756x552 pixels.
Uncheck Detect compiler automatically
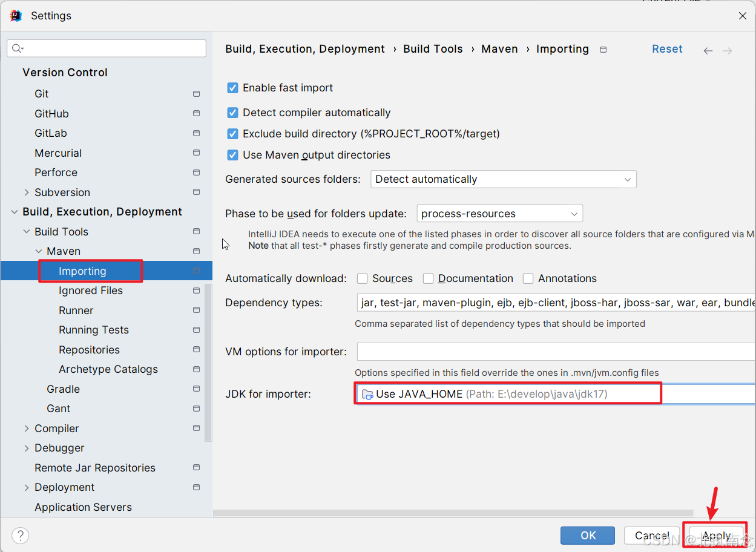tap(232, 113)
